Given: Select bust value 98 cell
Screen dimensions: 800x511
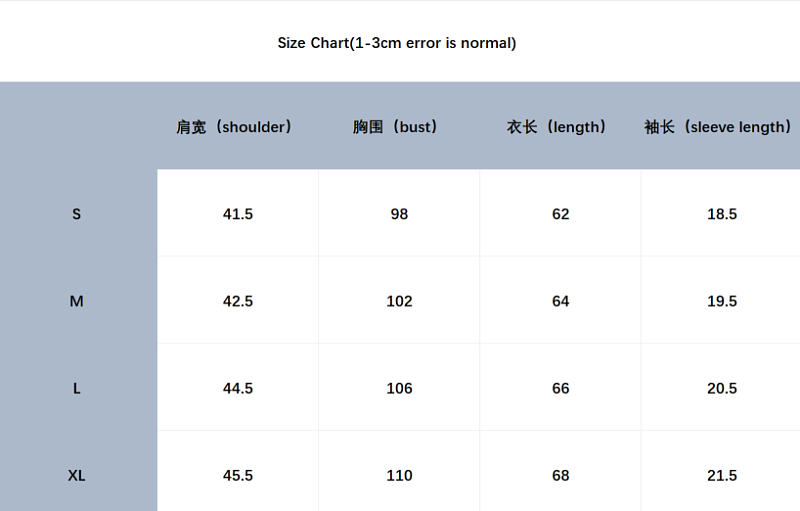Looking at the screenshot, I should [x=399, y=214].
